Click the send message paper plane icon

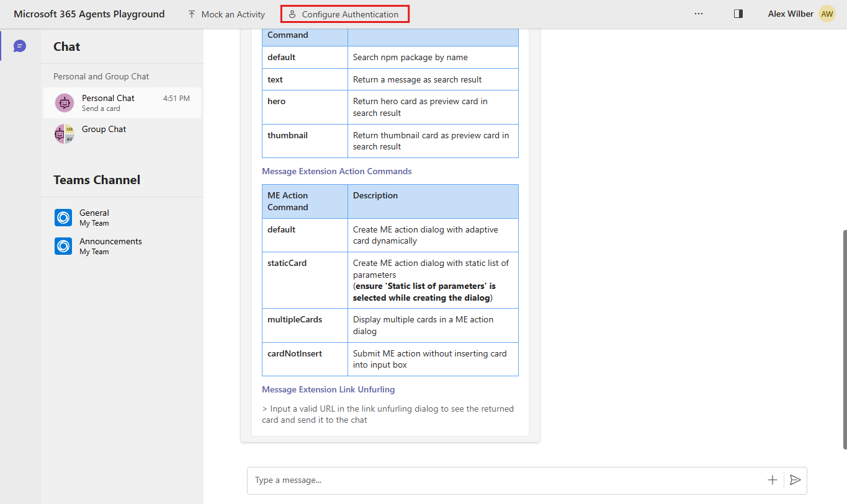[795, 480]
